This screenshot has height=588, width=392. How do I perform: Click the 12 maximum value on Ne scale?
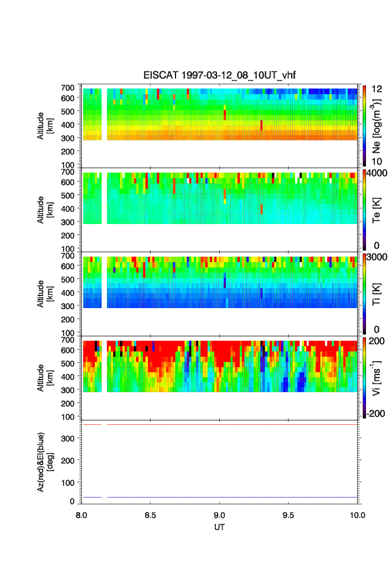[x=376, y=89]
